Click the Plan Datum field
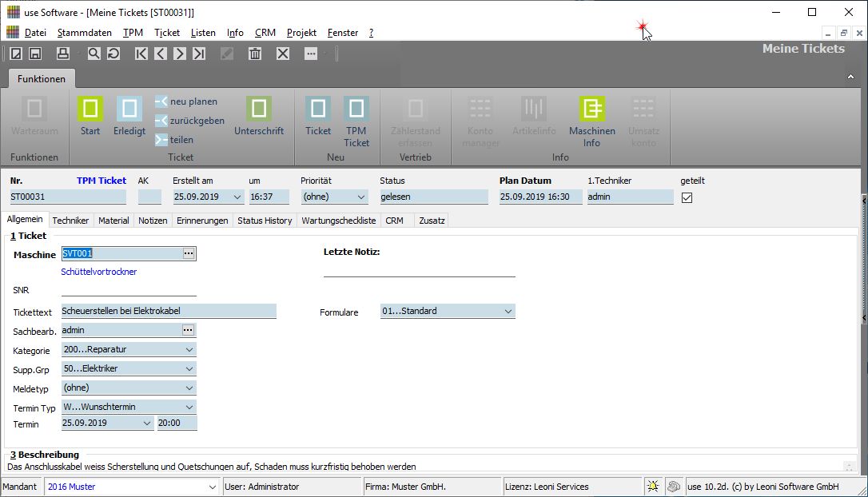 coord(541,197)
